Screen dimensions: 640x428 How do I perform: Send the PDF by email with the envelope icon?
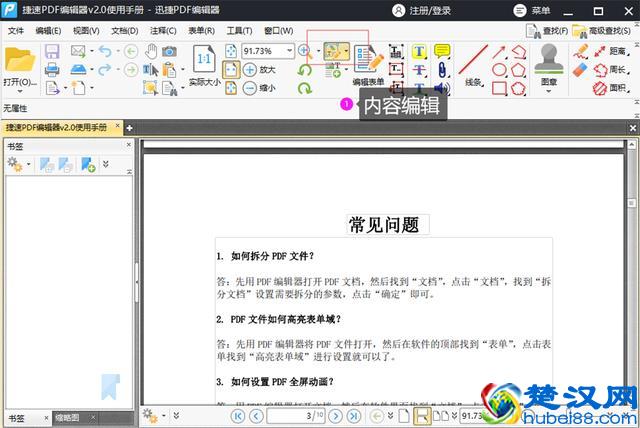tap(78, 51)
